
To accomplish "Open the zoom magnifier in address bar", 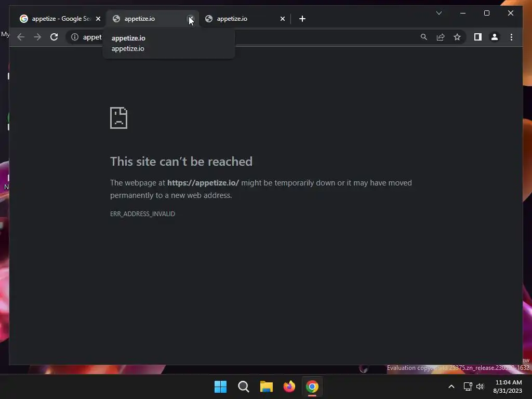I will (x=424, y=37).
